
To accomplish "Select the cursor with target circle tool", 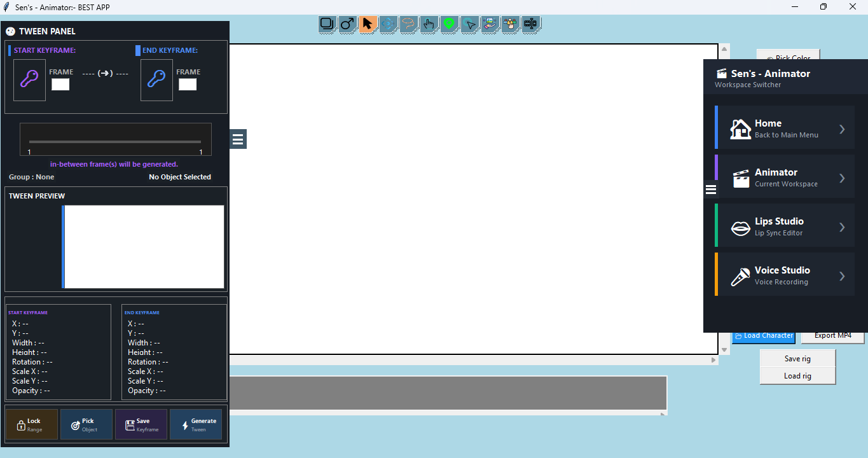I will (469, 24).
